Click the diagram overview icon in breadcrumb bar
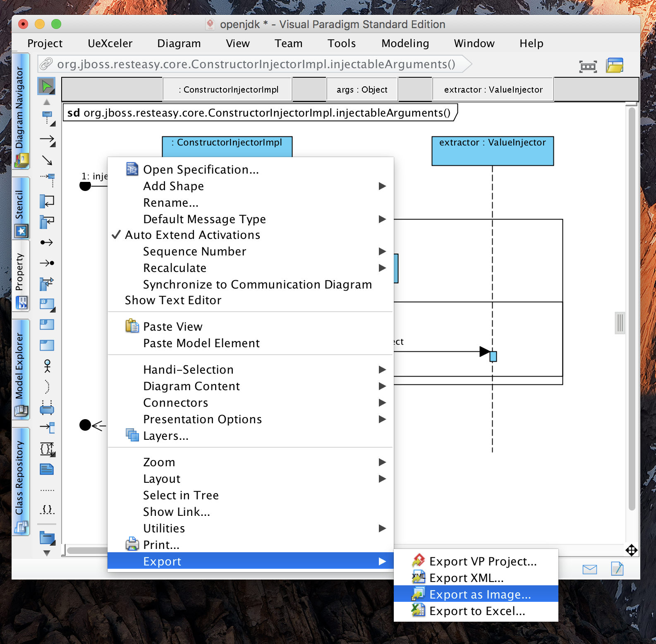This screenshot has width=656, height=644. pos(588,66)
